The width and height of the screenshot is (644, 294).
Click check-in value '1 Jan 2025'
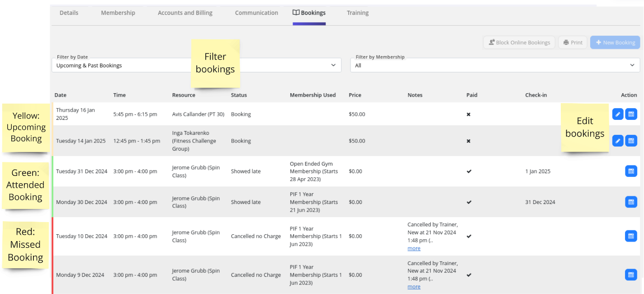pyautogui.click(x=538, y=171)
